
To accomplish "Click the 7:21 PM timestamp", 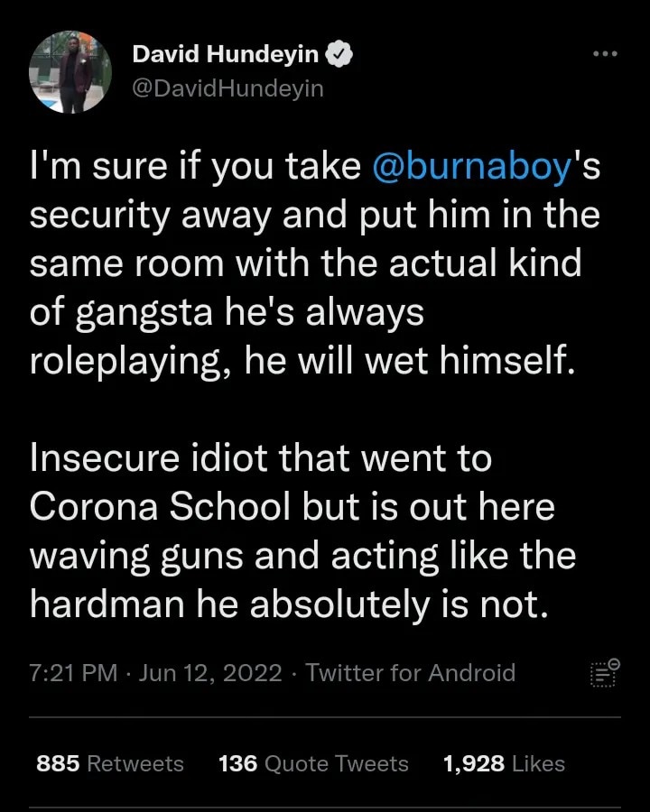I will point(74,673).
